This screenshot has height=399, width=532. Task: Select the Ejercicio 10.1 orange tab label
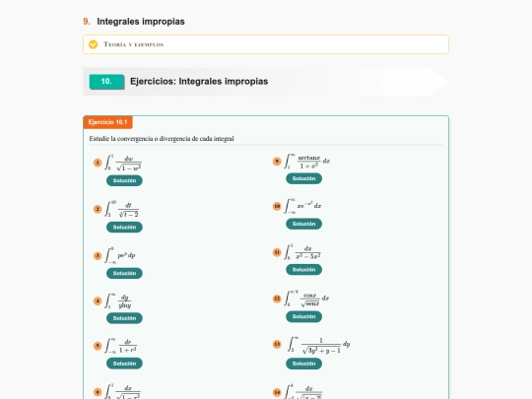pos(108,122)
